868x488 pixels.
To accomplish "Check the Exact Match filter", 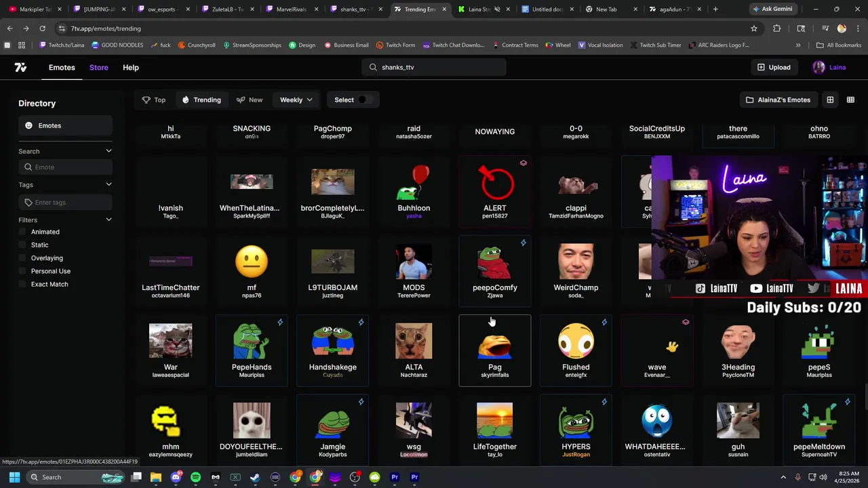I will pyautogui.click(x=22, y=284).
